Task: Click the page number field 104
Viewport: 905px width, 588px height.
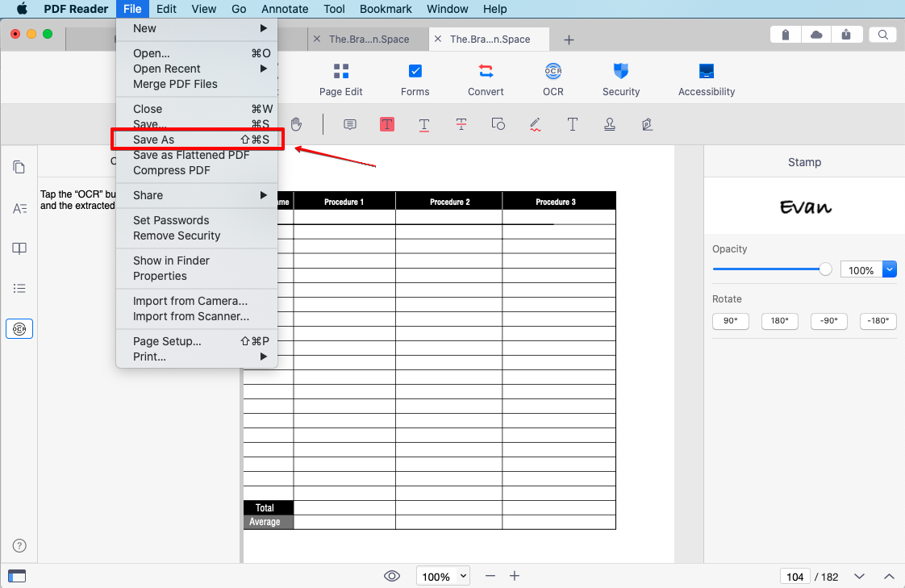Action: click(x=794, y=577)
